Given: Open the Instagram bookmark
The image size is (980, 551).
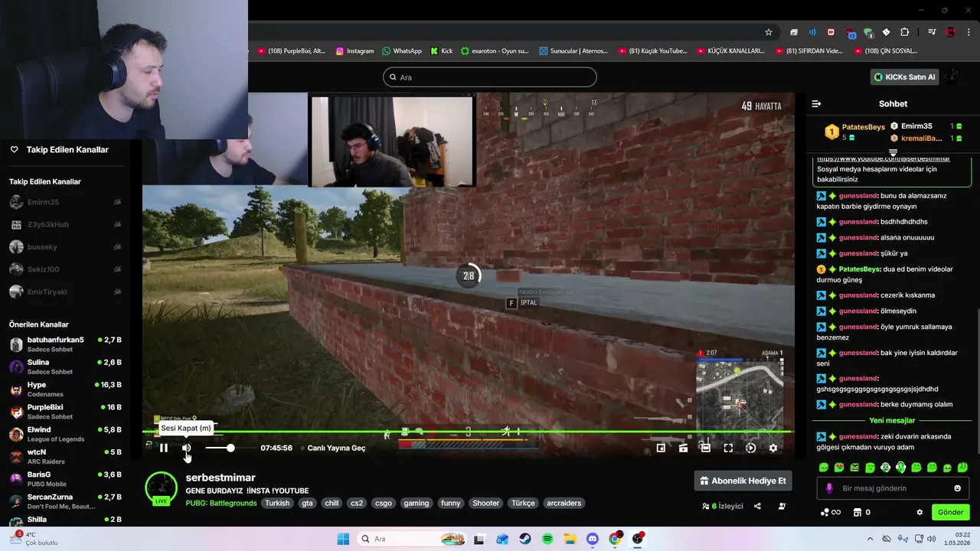Looking at the screenshot, I should (x=354, y=51).
